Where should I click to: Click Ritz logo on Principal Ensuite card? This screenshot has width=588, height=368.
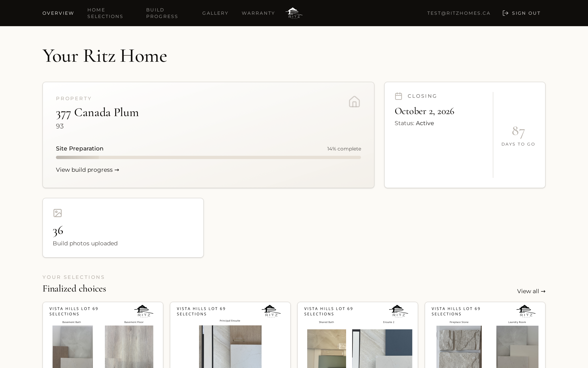pyautogui.click(x=271, y=311)
